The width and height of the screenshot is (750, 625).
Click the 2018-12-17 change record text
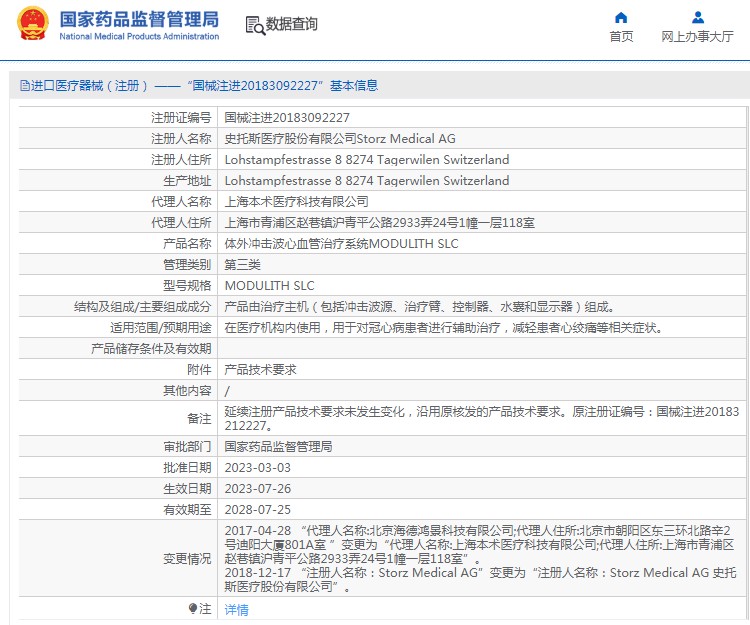tap(480, 580)
